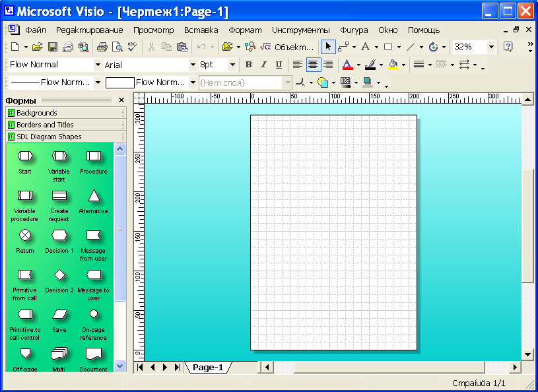The width and height of the screenshot is (538, 392).
Task: Open the Flow Normal text style dropdown
Action: [x=98, y=65]
